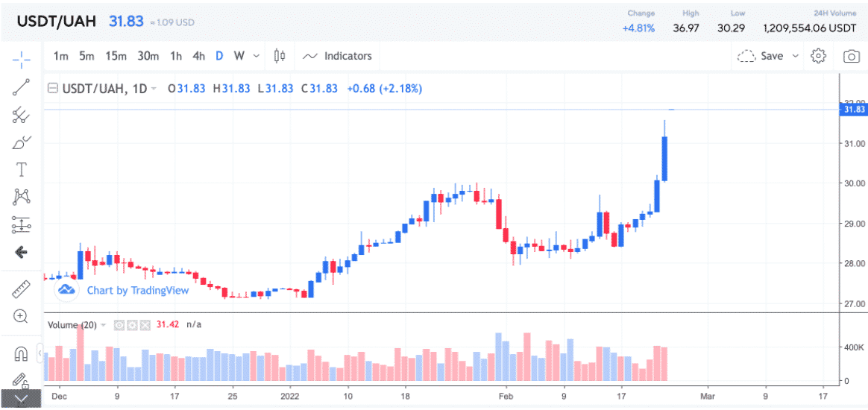Toggle stay in drawing mode pencil-lock

point(21,380)
